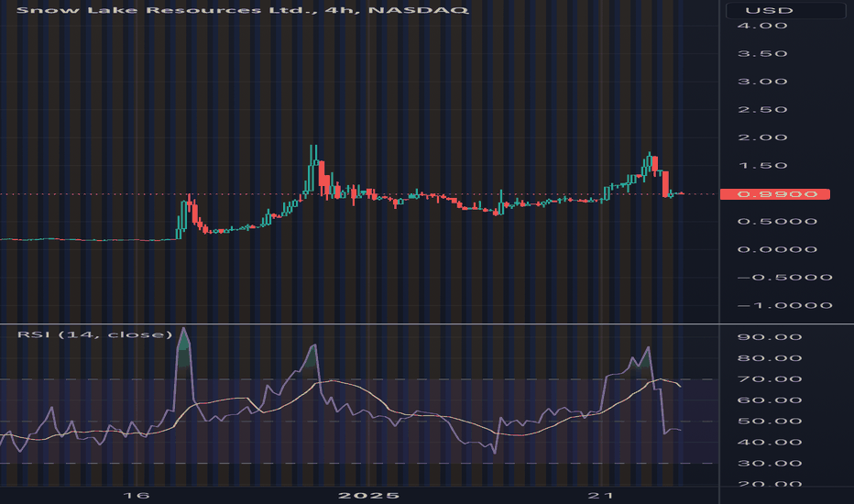The width and height of the screenshot is (854, 504).
Task: Click the RSI (14, close) indicator label
Action: [94, 334]
